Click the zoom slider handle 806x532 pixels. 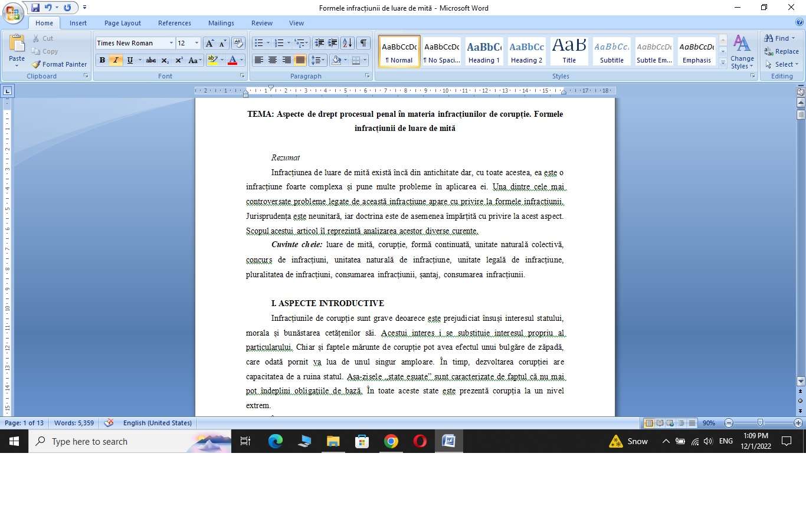pyautogui.click(x=760, y=423)
